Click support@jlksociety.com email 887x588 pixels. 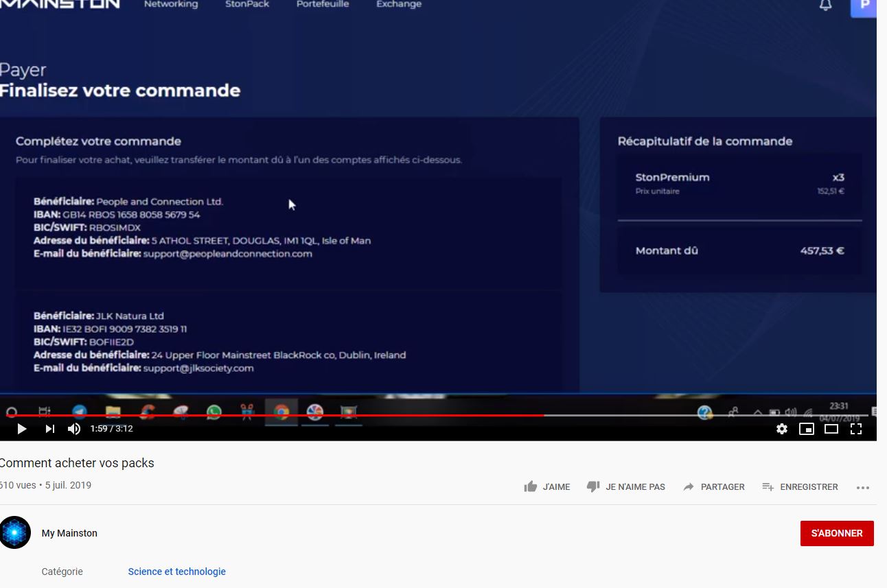pos(198,368)
